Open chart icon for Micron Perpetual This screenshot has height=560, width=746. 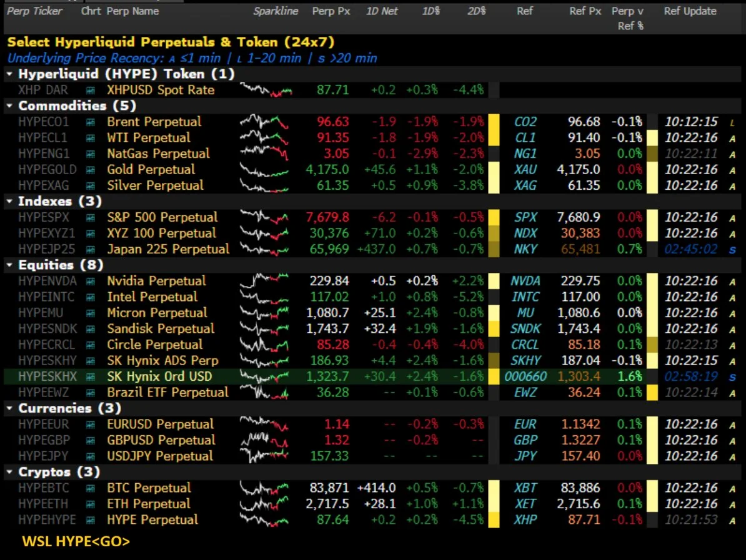pos(91,313)
